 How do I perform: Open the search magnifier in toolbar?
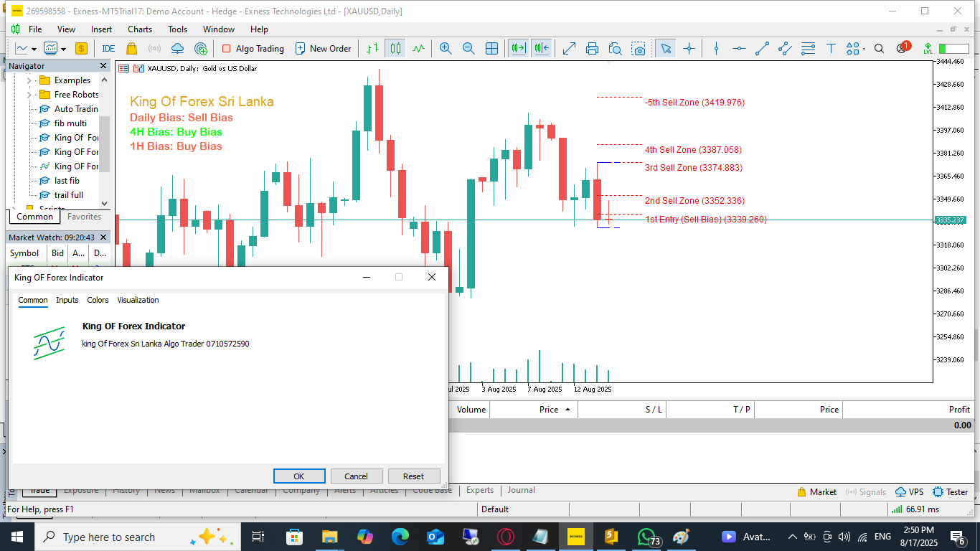[879, 49]
